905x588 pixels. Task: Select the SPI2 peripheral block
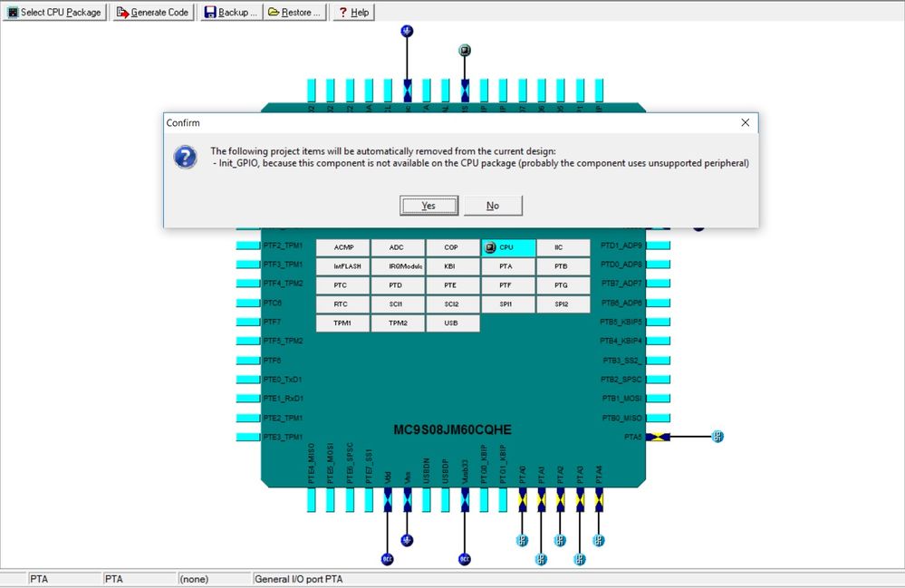(563, 304)
